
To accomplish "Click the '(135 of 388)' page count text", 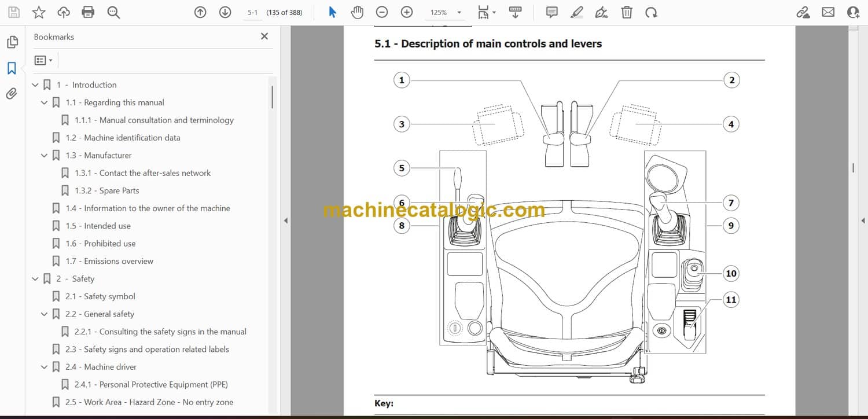I will click(284, 12).
